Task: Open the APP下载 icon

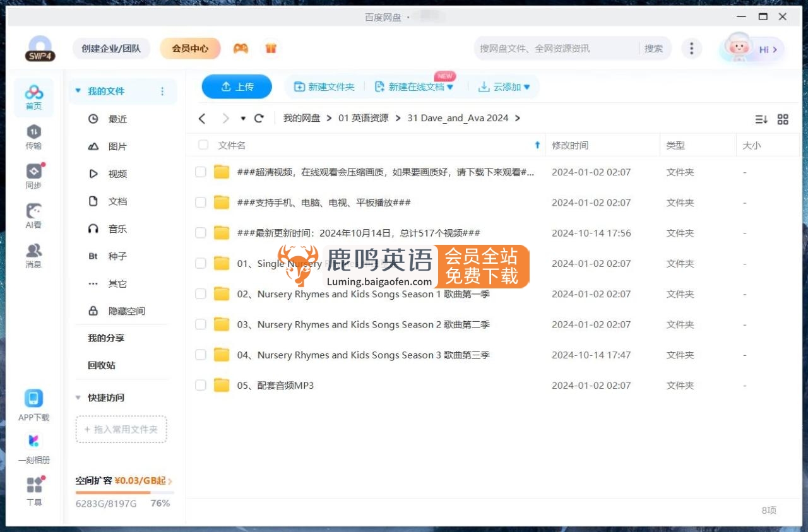Action: (x=34, y=405)
